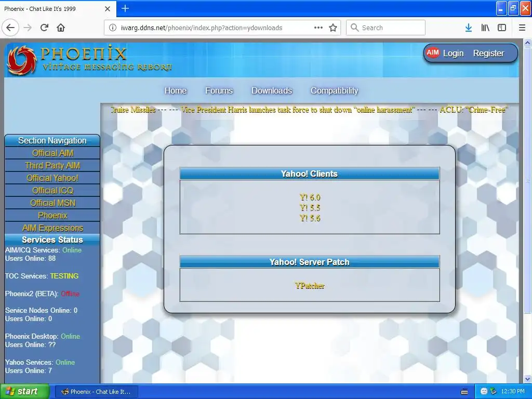Open a new tab with plus
The image size is (532, 399).
(x=125, y=8)
